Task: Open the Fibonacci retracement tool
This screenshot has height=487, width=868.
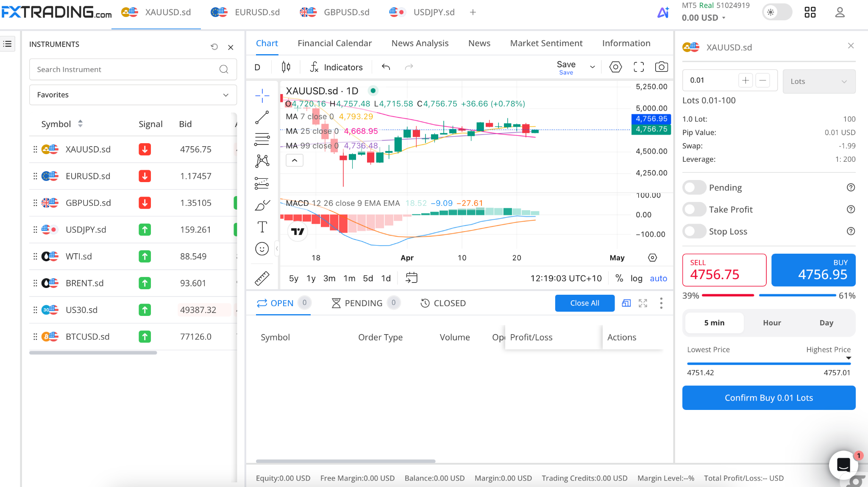Action: point(262,139)
